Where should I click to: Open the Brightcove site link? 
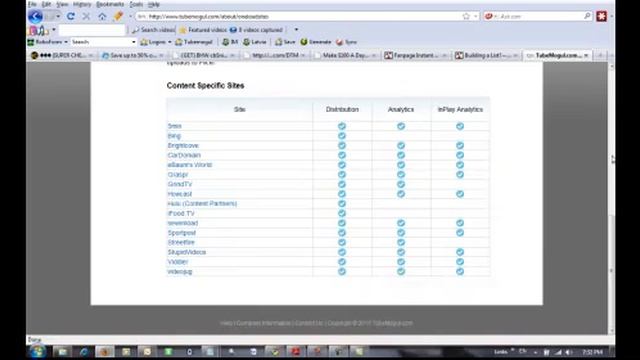(x=183, y=145)
